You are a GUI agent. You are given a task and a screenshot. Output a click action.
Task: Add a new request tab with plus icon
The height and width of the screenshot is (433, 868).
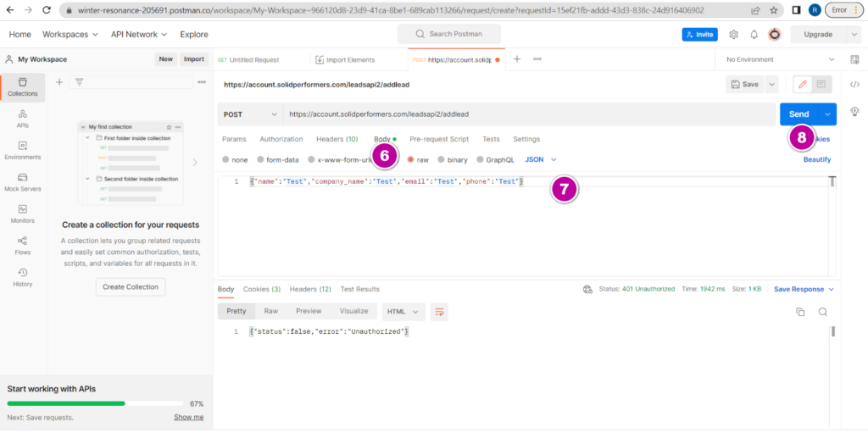(x=516, y=59)
